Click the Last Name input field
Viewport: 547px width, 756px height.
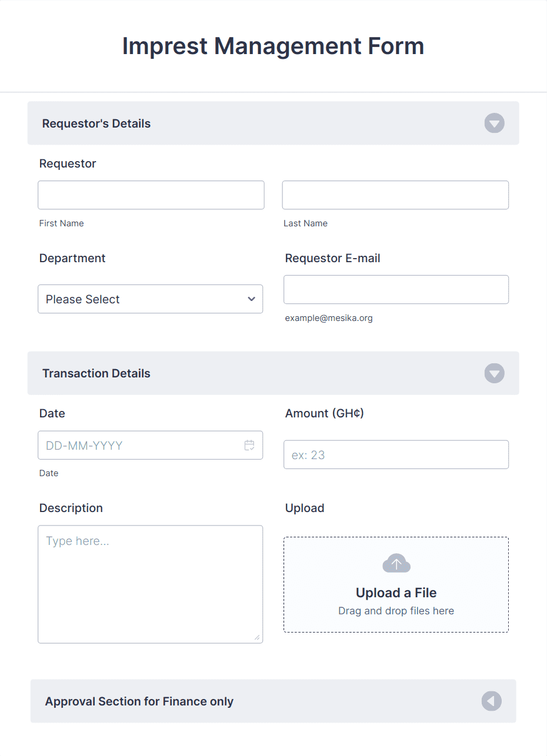(x=395, y=195)
